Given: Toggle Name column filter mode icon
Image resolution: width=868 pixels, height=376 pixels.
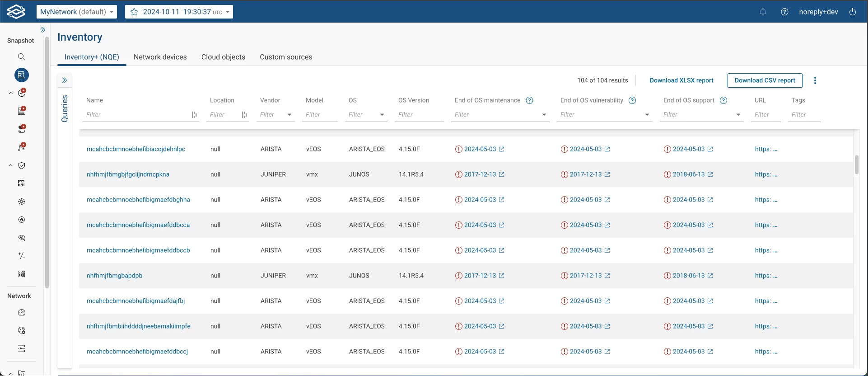Looking at the screenshot, I should (x=194, y=115).
